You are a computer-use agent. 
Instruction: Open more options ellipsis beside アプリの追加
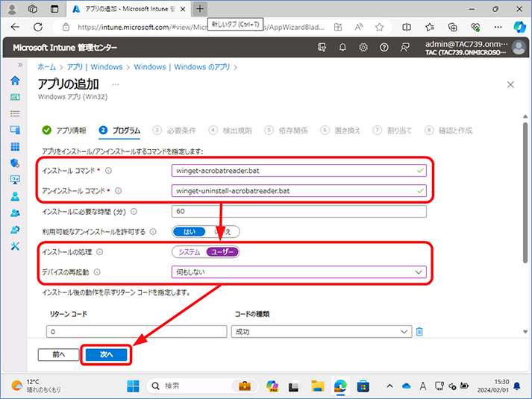116,84
